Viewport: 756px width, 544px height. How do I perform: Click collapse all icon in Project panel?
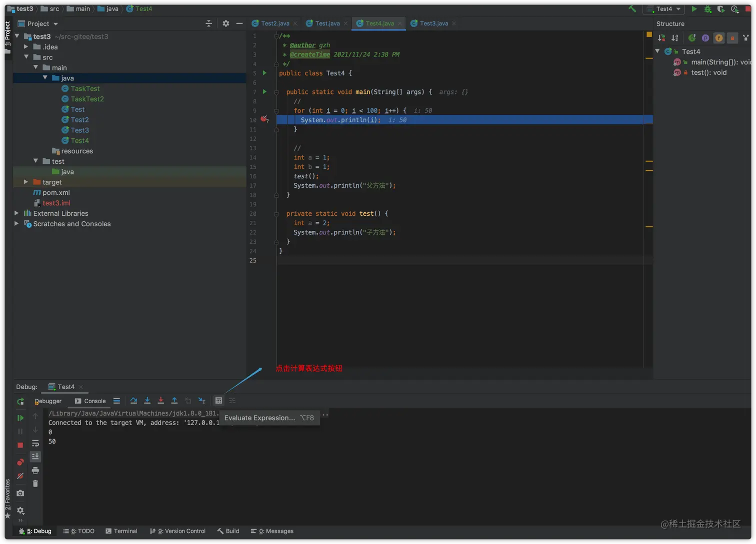tap(209, 23)
